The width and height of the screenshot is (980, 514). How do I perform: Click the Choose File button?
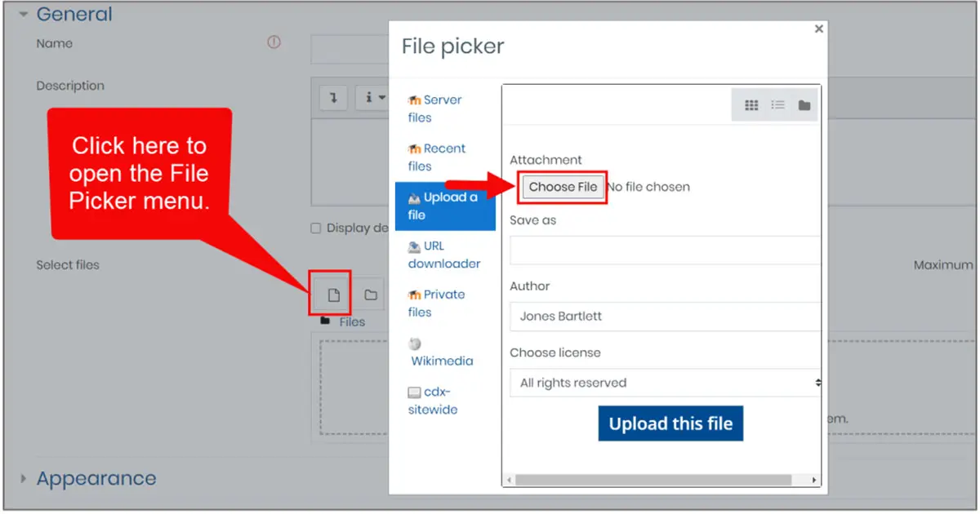(x=562, y=187)
